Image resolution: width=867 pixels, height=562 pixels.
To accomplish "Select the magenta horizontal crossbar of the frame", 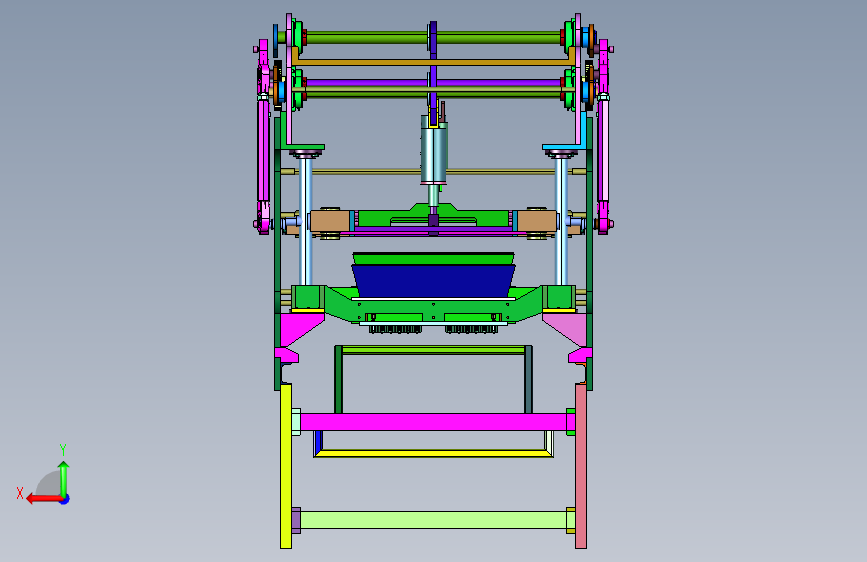I will point(434,422).
